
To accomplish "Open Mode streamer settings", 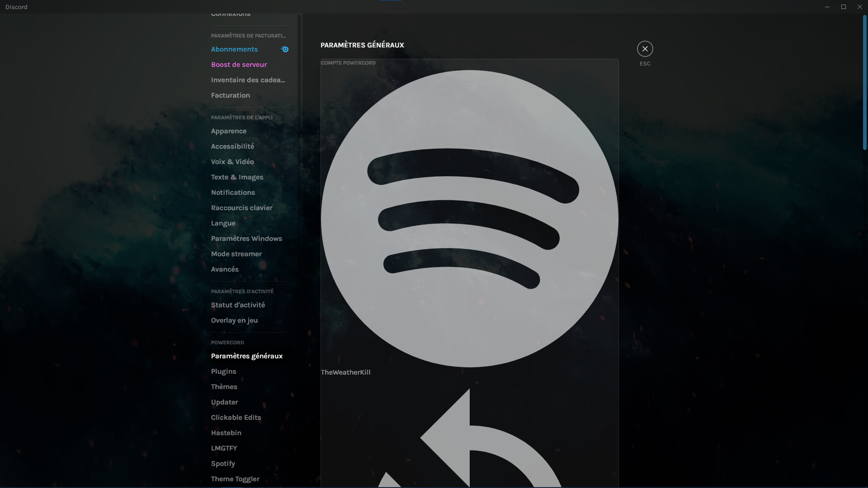I will [x=250, y=254].
